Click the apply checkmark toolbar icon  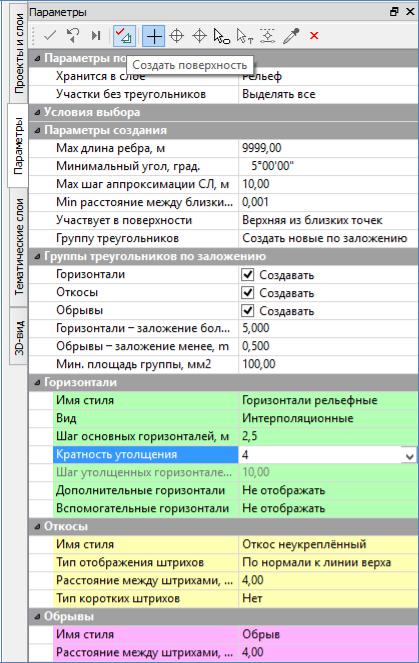pos(50,36)
